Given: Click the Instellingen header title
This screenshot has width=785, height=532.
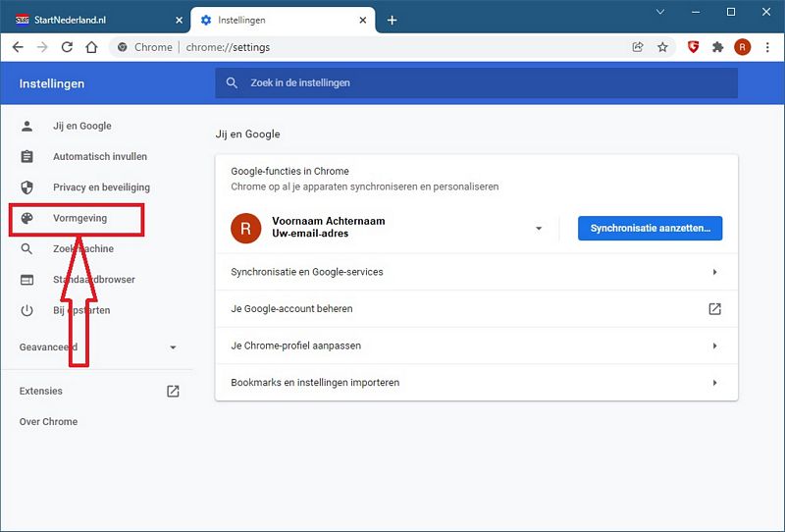Looking at the screenshot, I should point(52,83).
